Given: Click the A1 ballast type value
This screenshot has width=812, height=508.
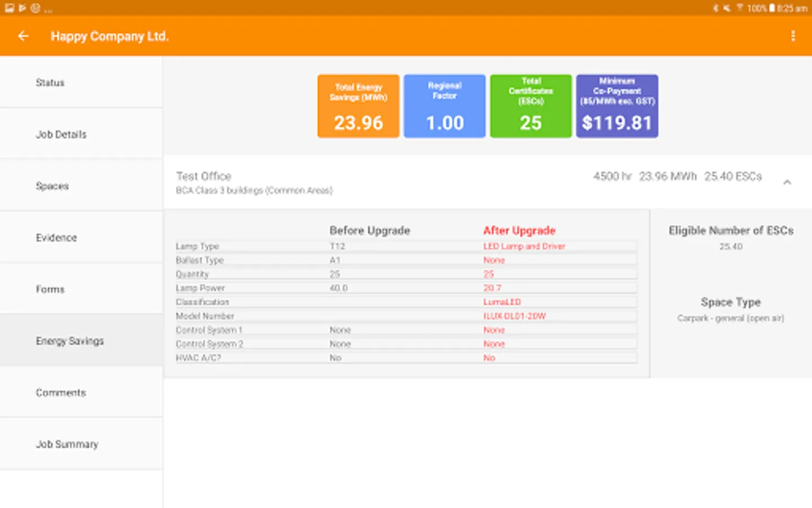Looking at the screenshot, I should coord(335,260).
